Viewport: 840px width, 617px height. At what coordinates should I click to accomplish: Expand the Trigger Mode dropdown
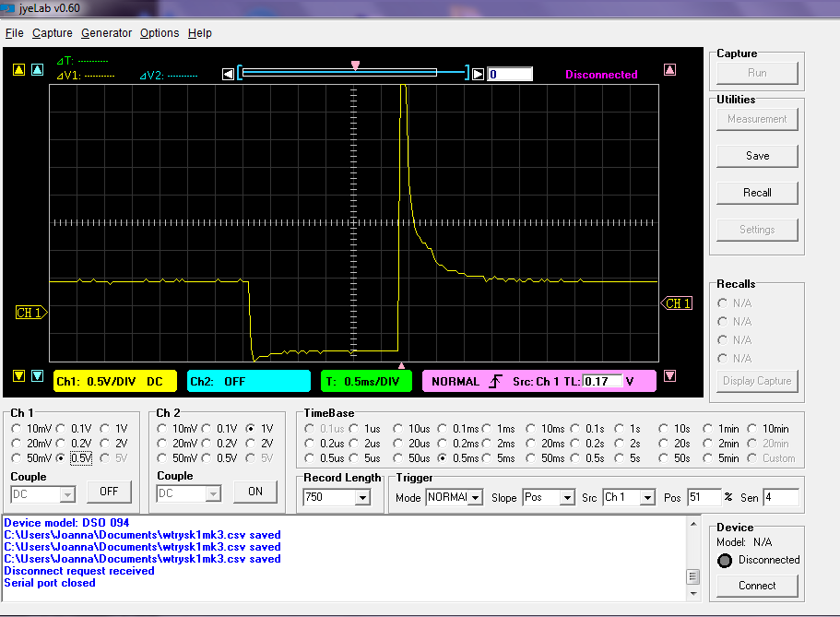tap(475, 498)
